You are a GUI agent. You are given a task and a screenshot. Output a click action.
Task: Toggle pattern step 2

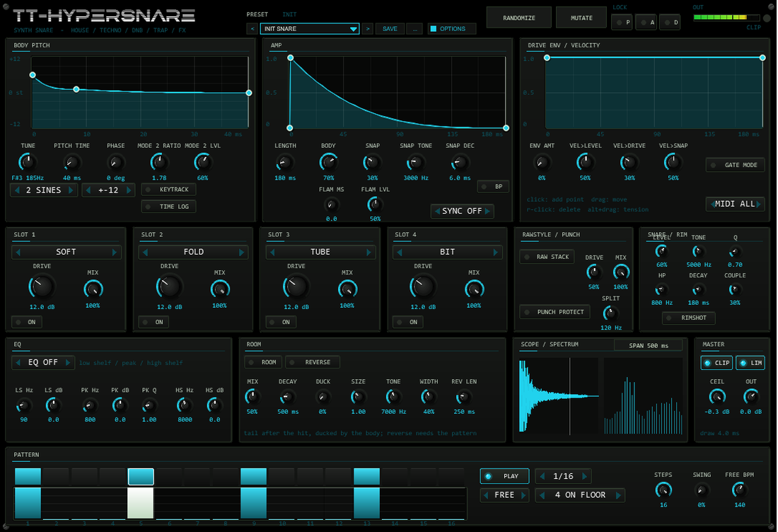56,476
